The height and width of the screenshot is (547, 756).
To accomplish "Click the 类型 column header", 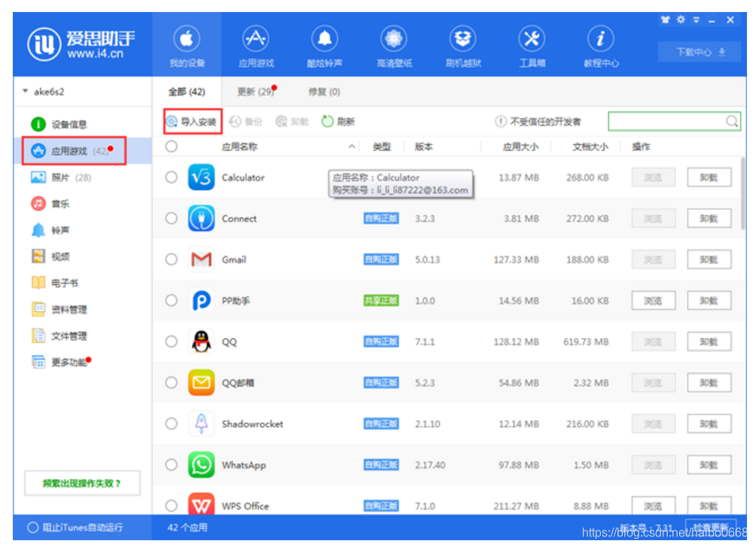I will (382, 147).
